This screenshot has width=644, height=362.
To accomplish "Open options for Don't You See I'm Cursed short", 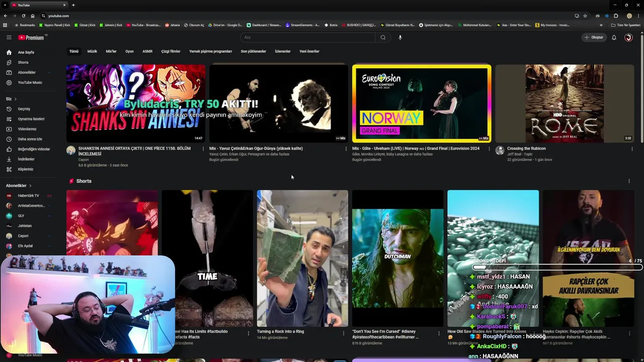I will tap(439, 333).
